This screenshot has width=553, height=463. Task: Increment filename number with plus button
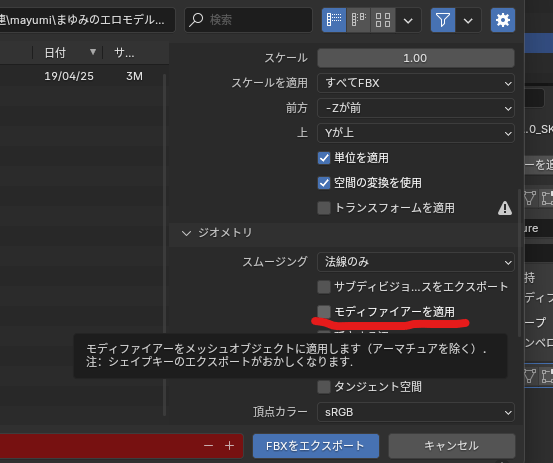(x=230, y=446)
